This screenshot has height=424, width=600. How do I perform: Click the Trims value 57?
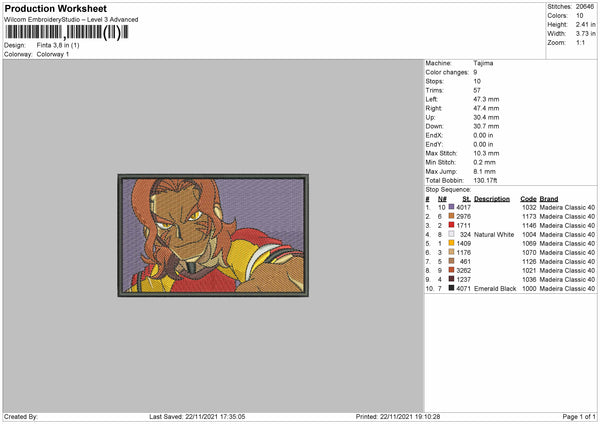point(477,90)
